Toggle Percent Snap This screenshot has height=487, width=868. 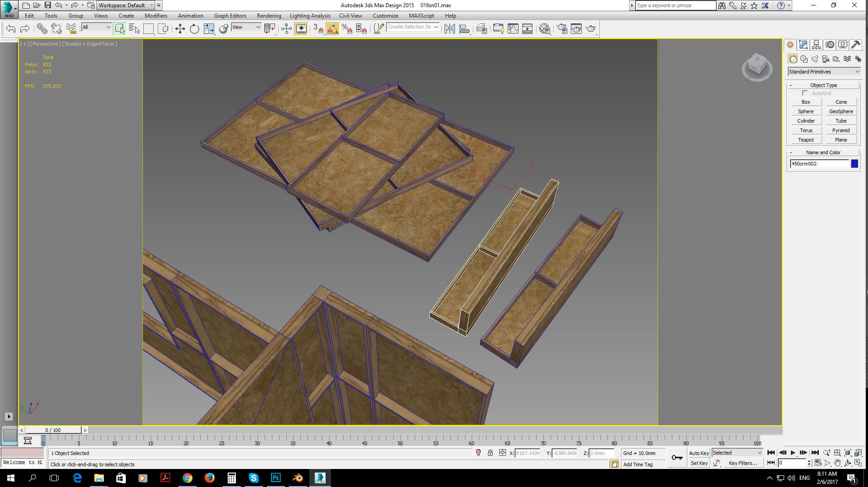tap(347, 29)
